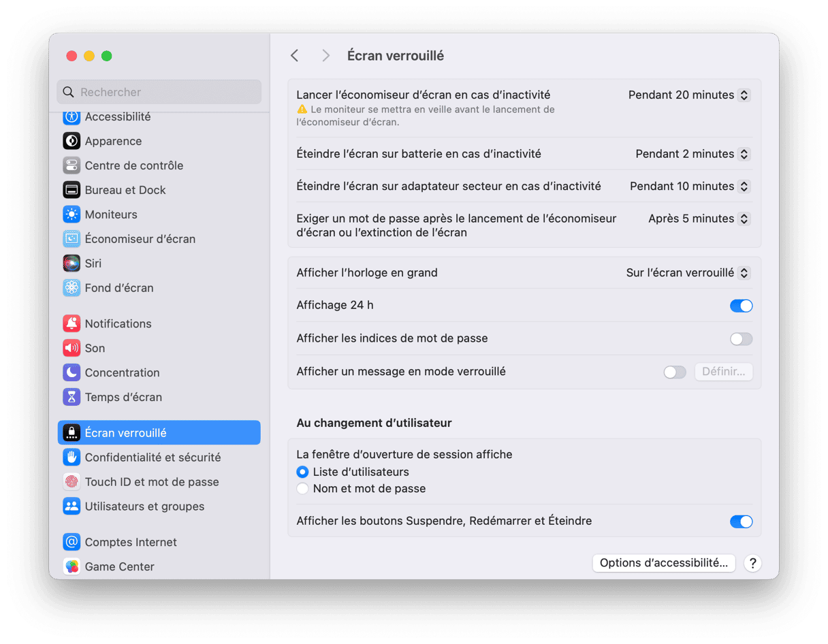
Task: Click the Bureau et Dock icon
Action: (x=71, y=190)
